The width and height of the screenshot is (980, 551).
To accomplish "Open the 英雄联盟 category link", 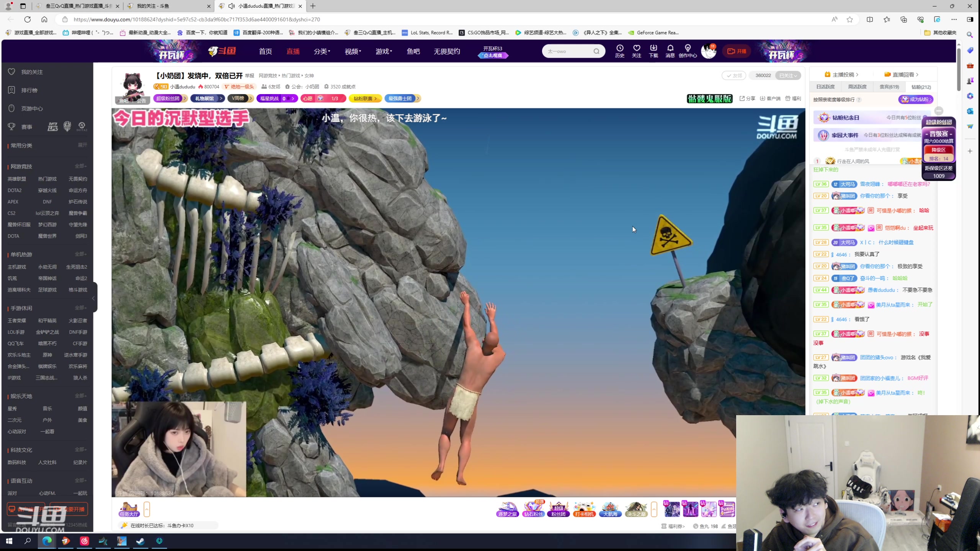I will point(17,179).
